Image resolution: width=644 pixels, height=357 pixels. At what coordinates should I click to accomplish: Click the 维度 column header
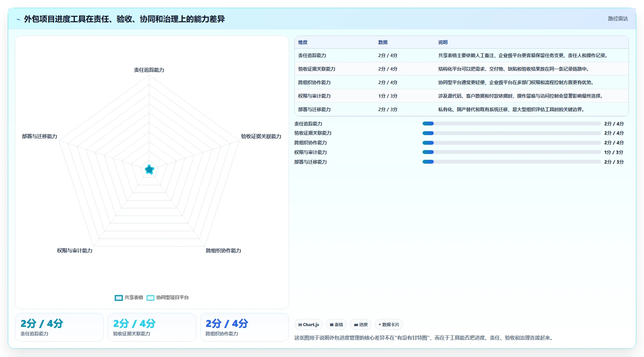pos(303,42)
